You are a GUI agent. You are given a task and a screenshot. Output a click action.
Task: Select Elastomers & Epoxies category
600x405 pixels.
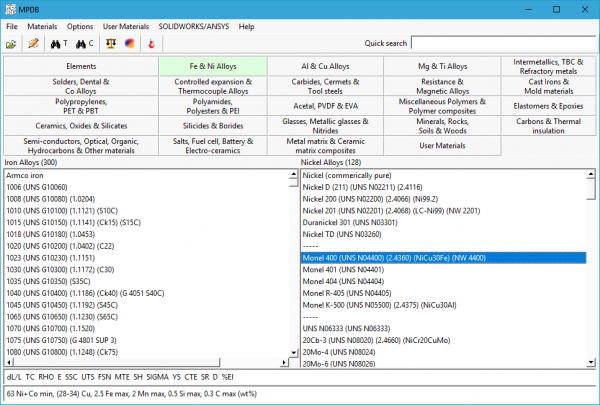click(548, 106)
